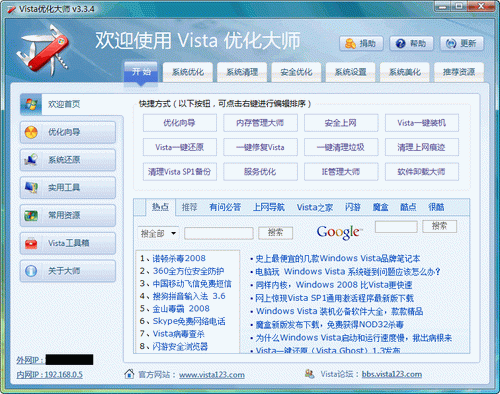Select the Vista之家 tab
Screen dimensions: 500x394
coord(315,207)
